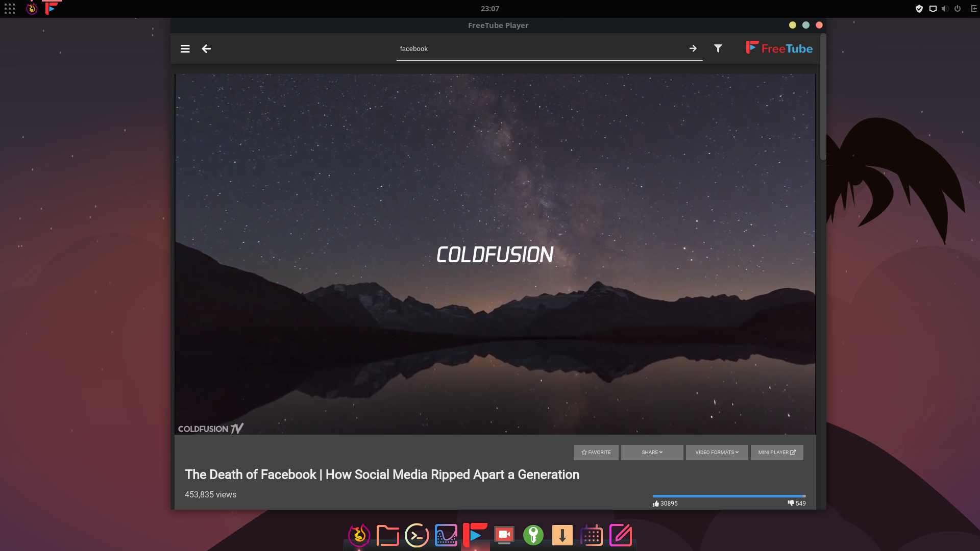
Task: Close FreeTube with the red button
Action: [x=819, y=25]
